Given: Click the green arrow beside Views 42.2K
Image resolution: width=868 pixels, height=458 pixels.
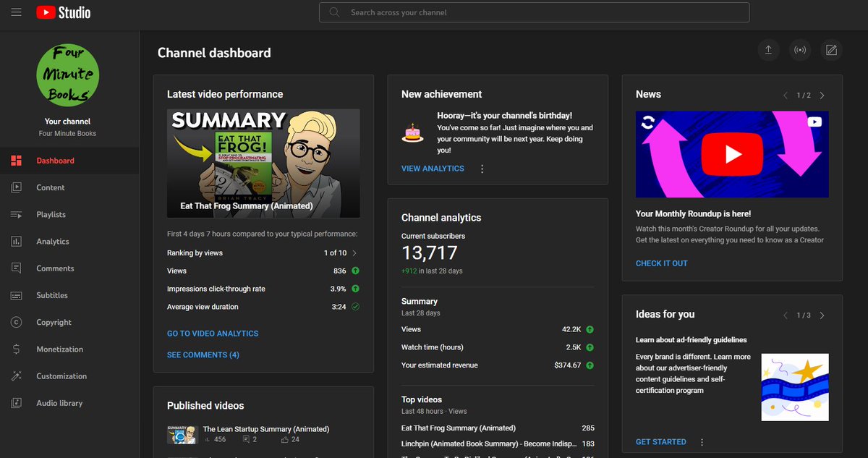Looking at the screenshot, I should pyautogui.click(x=590, y=329).
